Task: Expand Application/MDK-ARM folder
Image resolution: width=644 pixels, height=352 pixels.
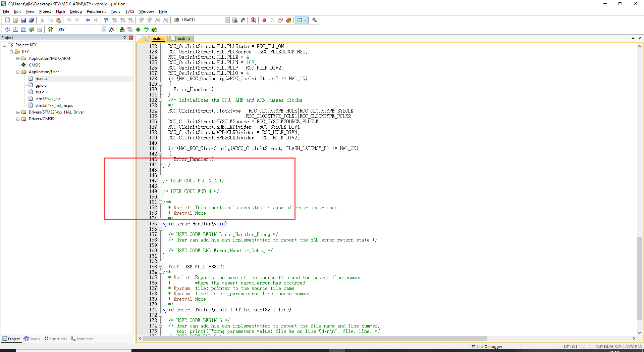Action: click(x=18, y=58)
